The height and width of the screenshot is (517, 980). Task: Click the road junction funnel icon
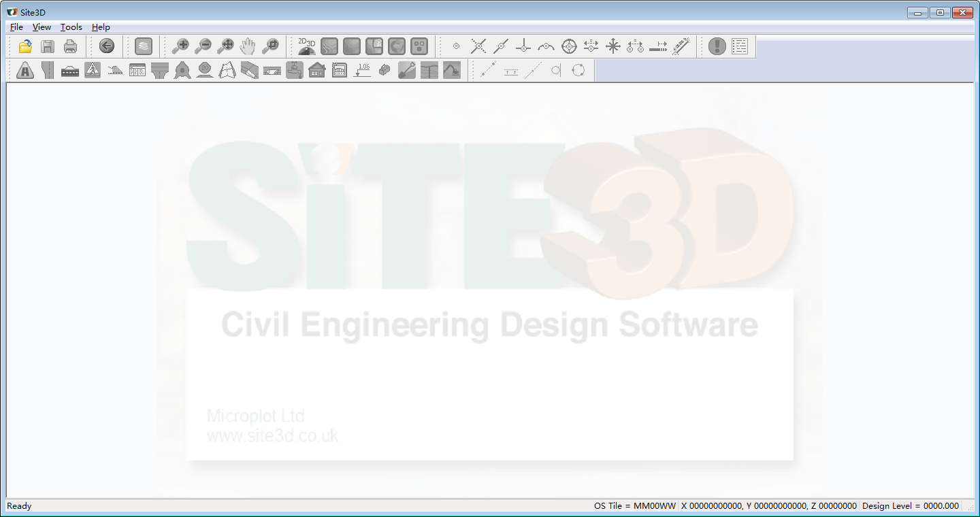click(160, 70)
